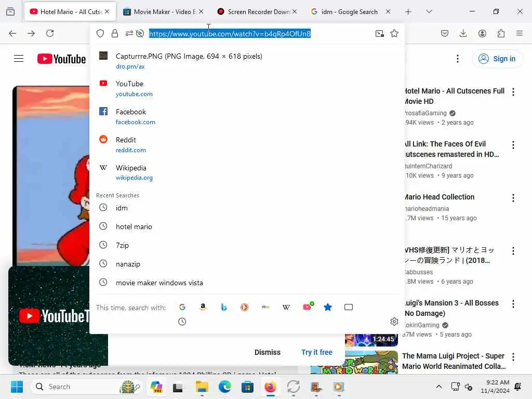Select Reddit suggestion
532x399 pixels.
tap(247, 144)
